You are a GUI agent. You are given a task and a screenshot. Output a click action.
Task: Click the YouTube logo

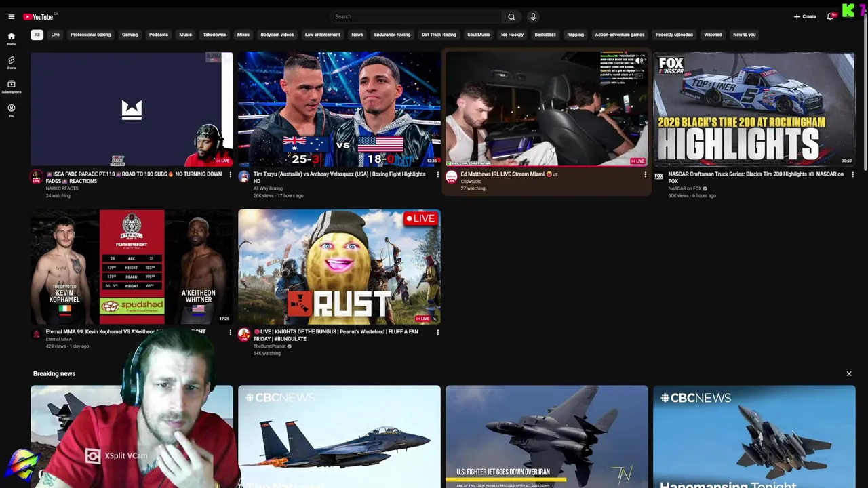[39, 16]
